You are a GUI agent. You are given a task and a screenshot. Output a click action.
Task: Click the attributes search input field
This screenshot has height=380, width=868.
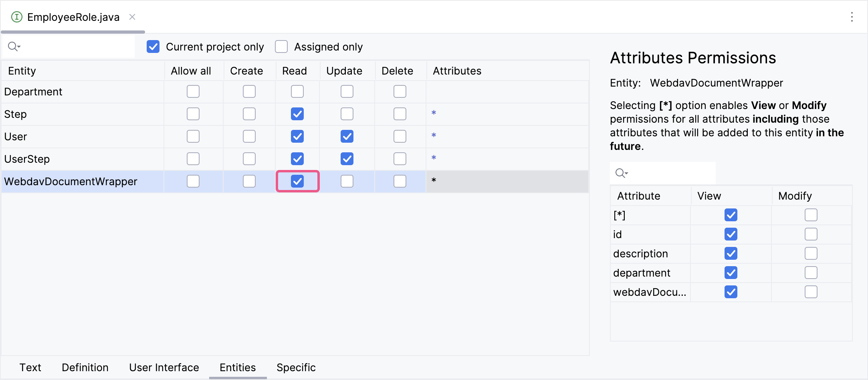(669, 173)
